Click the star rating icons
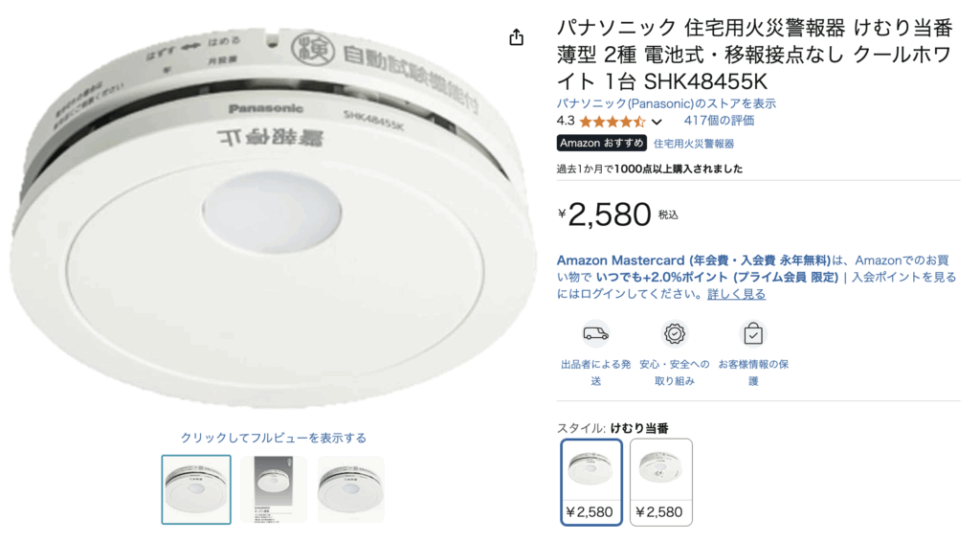The image size is (980, 542). click(612, 122)
